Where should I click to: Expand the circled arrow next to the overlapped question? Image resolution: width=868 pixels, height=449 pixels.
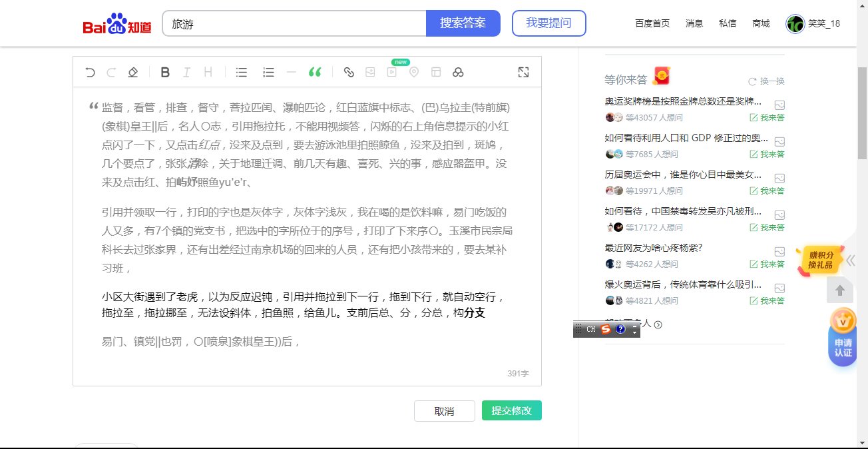click(x=659, y=324)
